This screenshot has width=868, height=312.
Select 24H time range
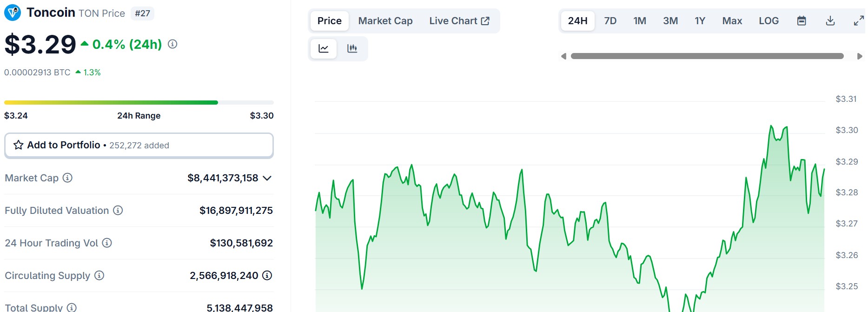(x=578, y=21)
